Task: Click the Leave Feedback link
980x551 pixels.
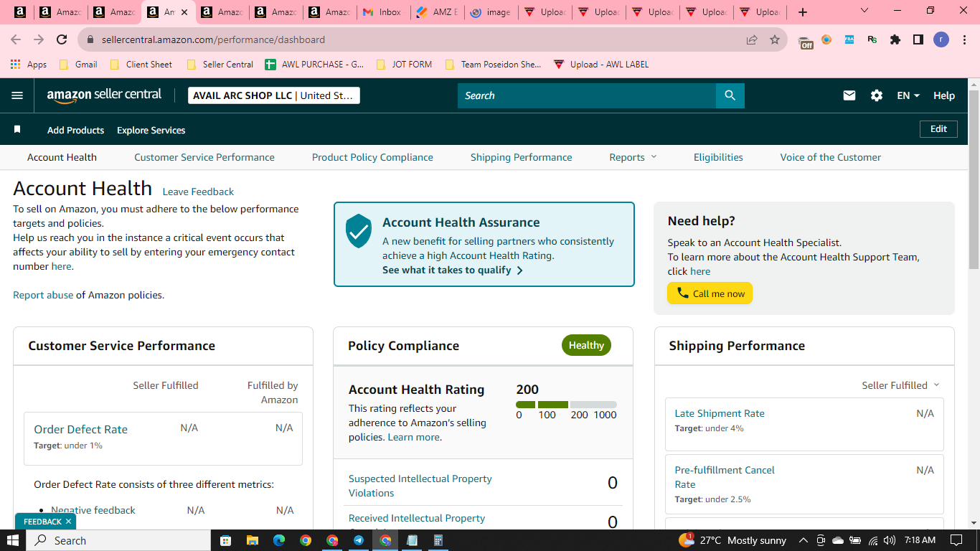Action: tap(198, 192)
